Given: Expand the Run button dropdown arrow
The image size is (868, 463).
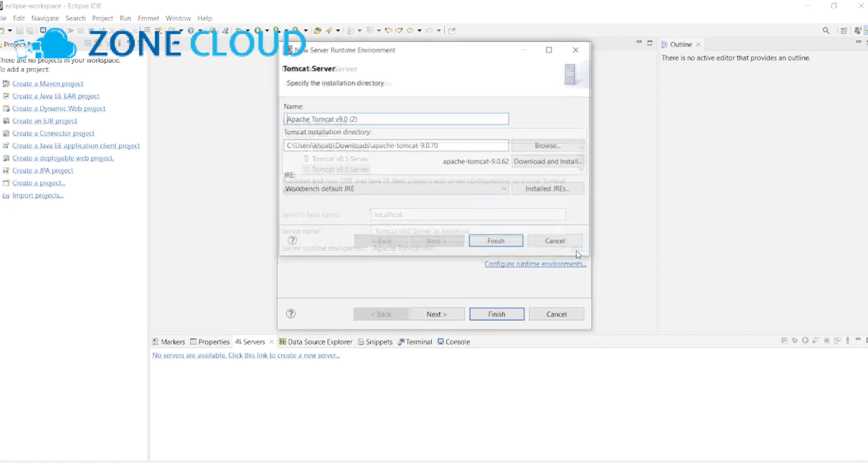Looking at the screenshot, I should 267,30.
